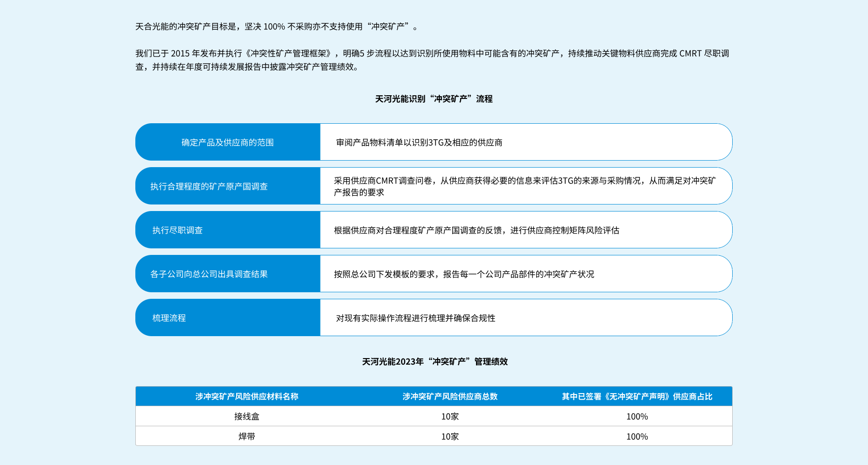This screenshot has height=465, width=868.
Task: Click the column header 涉冲突矿产风险供应商总数
Action: pos(450,396)
